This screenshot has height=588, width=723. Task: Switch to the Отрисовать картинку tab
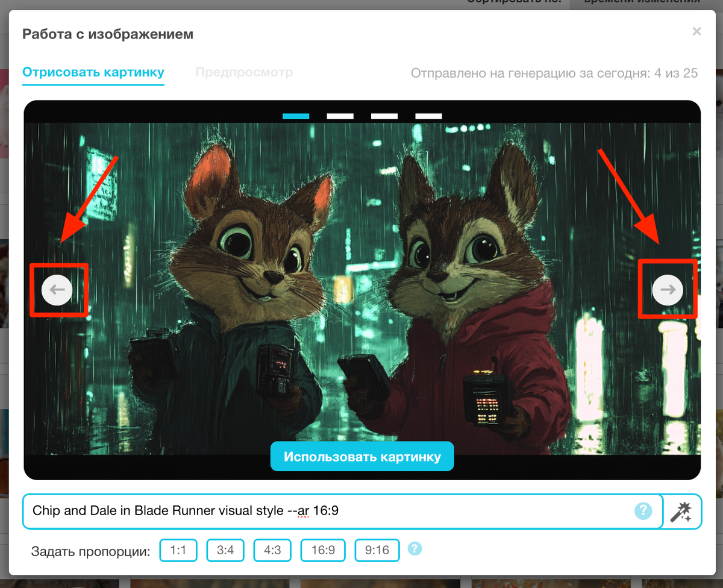pos(93,73)
